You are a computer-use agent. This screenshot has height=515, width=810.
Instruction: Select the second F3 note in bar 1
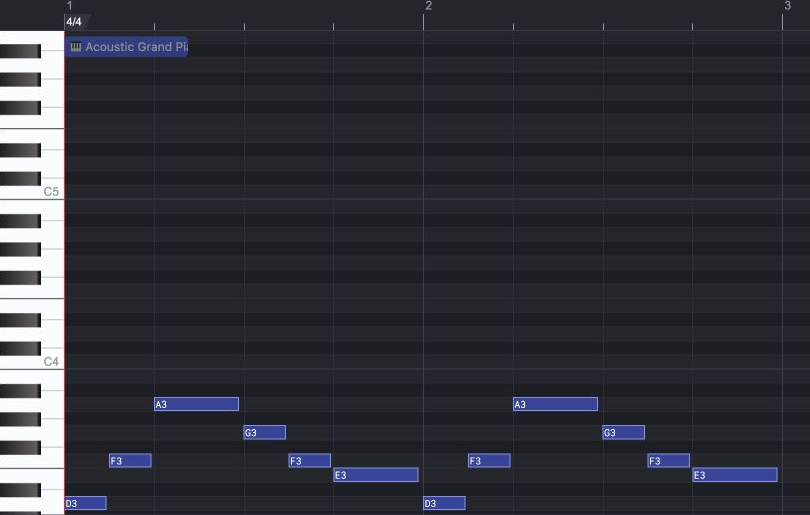click(309, 461)
